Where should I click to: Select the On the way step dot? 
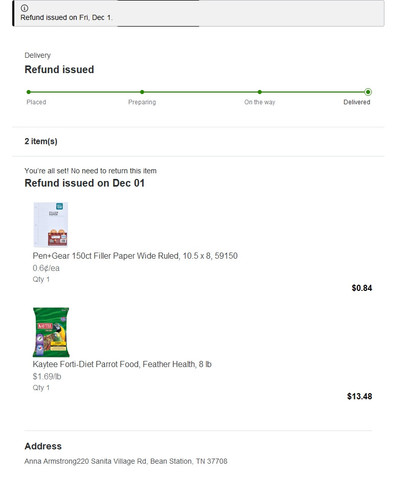click(x=260, y=92)
